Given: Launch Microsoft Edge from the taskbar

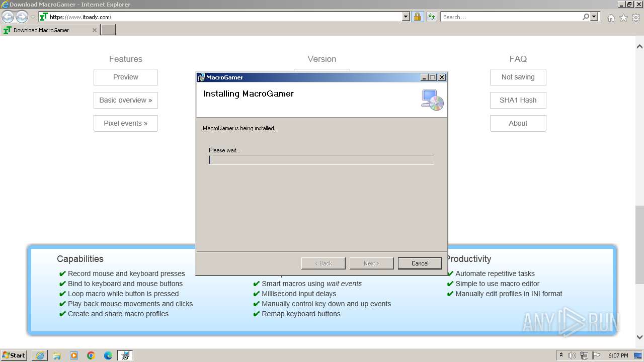Looking at the screenshot, I should 108,355.
